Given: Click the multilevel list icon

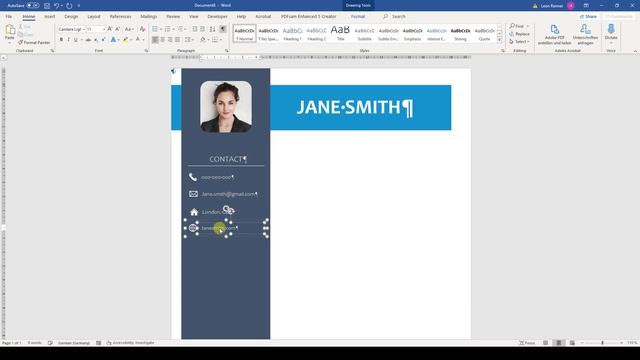Looking at the screenshot, I should click(180, 29).
